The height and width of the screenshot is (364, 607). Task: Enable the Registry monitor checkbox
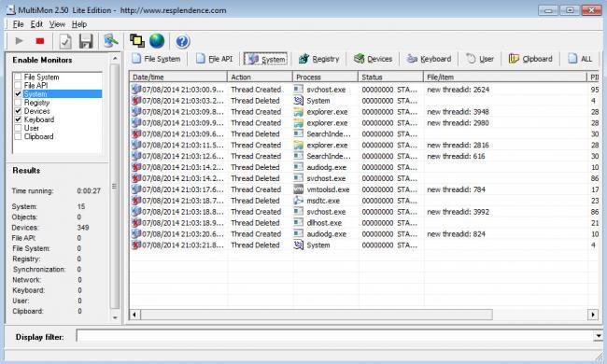tap(18, 102)
